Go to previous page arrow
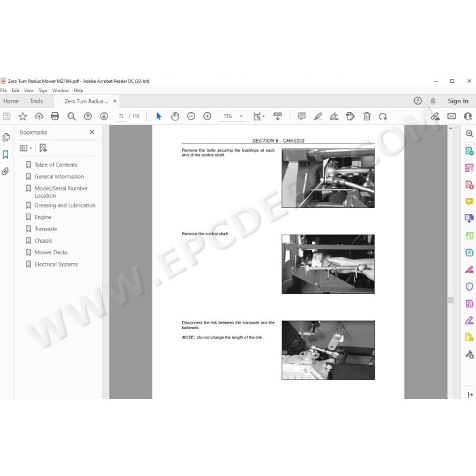 tap(88, 116)
